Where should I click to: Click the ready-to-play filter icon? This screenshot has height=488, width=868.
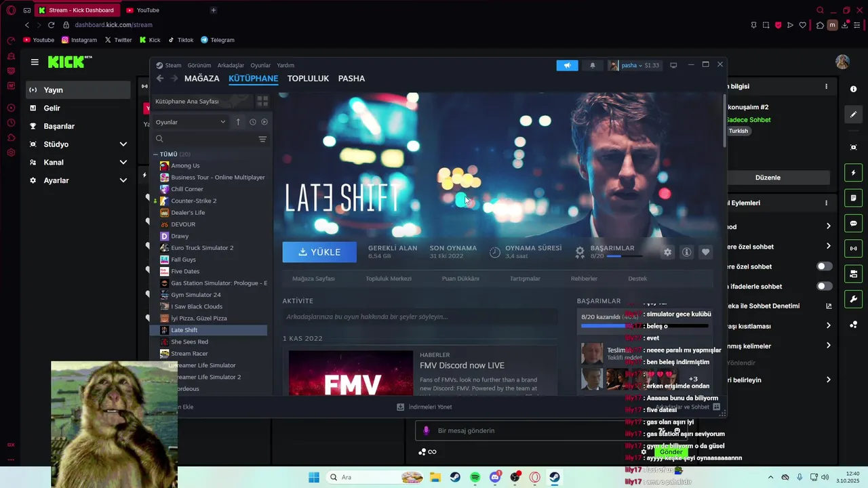(264, 122)
